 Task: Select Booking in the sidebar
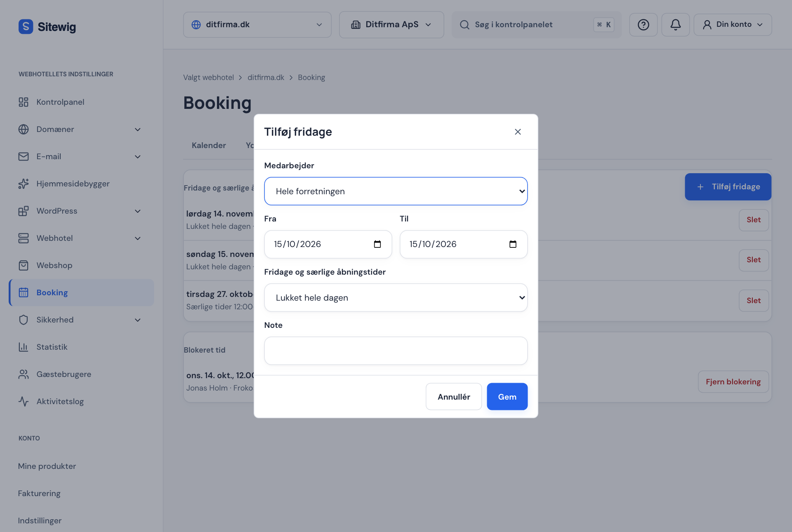pyautogui.click(x=82, y=292)
